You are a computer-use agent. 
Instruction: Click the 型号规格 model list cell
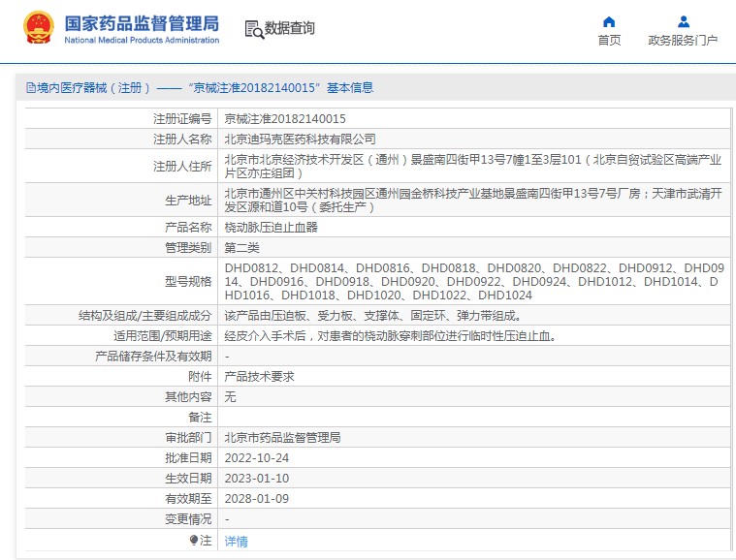click(x=474, y=281)
